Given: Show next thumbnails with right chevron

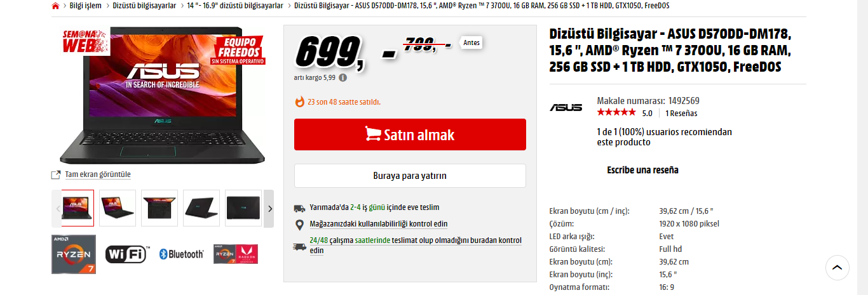Looking at the screenshot, I should [x=269, y=208].
